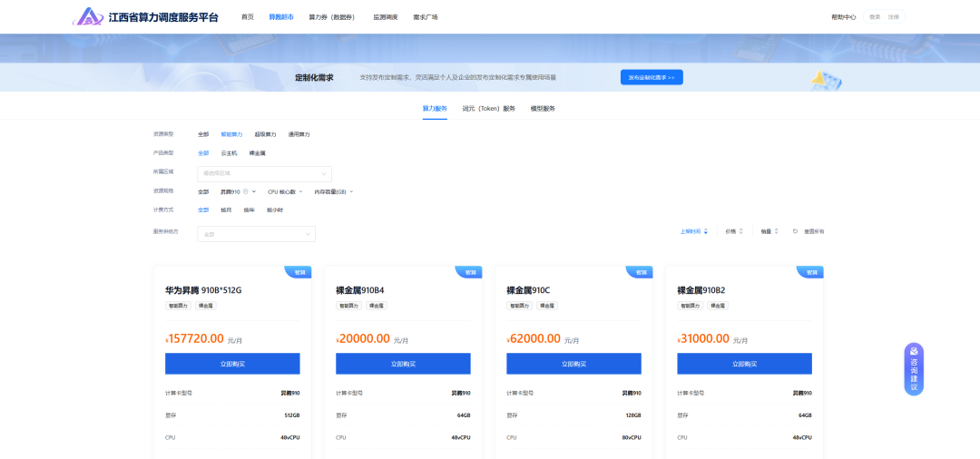Open the 华为昇腾 910B*512G product title
Viewport: 980px width, 459px height.
pyautogui.click(x=203, y=290)
